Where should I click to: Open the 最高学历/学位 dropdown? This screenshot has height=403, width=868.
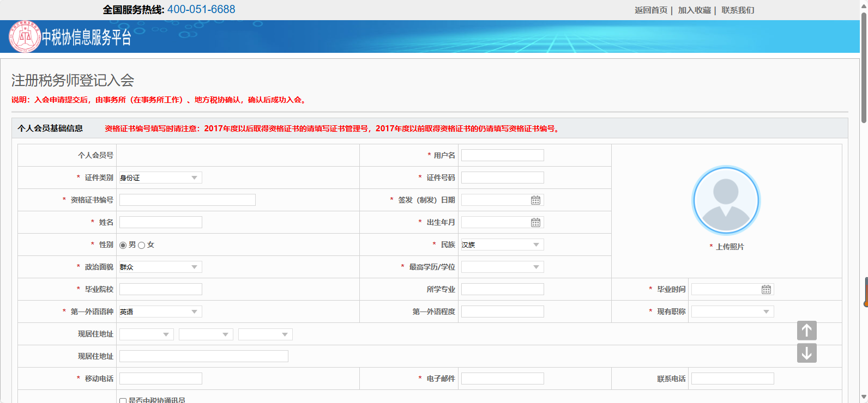pos(502,267)
